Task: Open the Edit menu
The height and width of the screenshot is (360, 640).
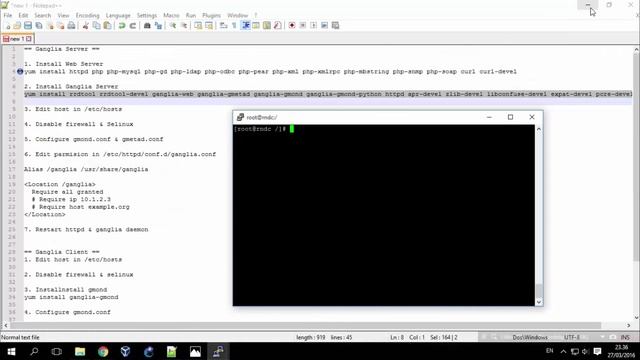Action: [23, 16]
